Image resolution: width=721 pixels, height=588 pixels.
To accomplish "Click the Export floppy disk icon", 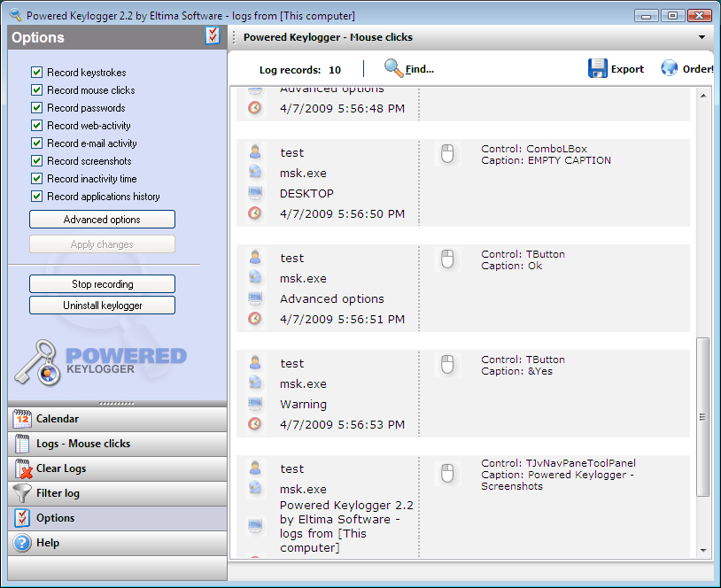I will point(598,69).
